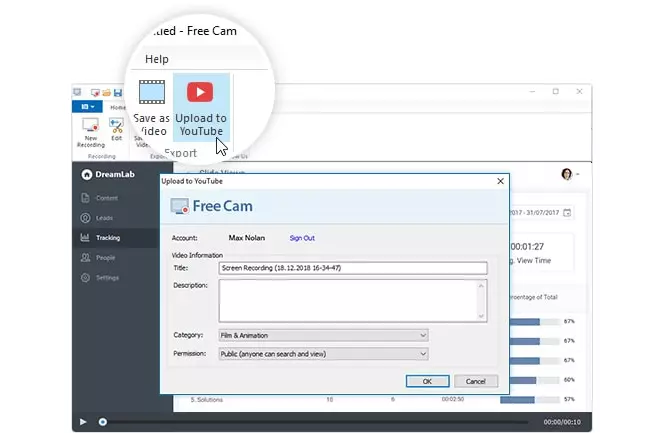Confirm upload with the OK button
The image size is (664, 433).
click(427, 381)
